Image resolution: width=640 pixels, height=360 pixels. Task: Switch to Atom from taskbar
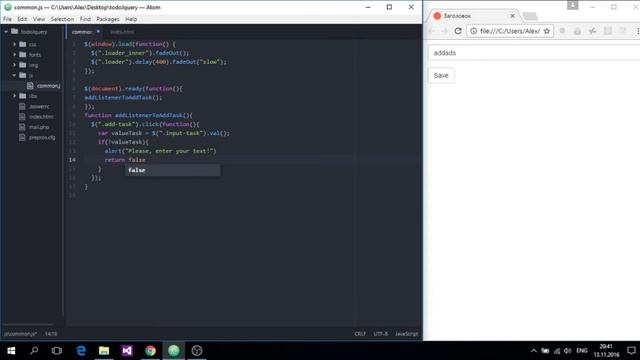pyautogui.click(x=173, y=351)
